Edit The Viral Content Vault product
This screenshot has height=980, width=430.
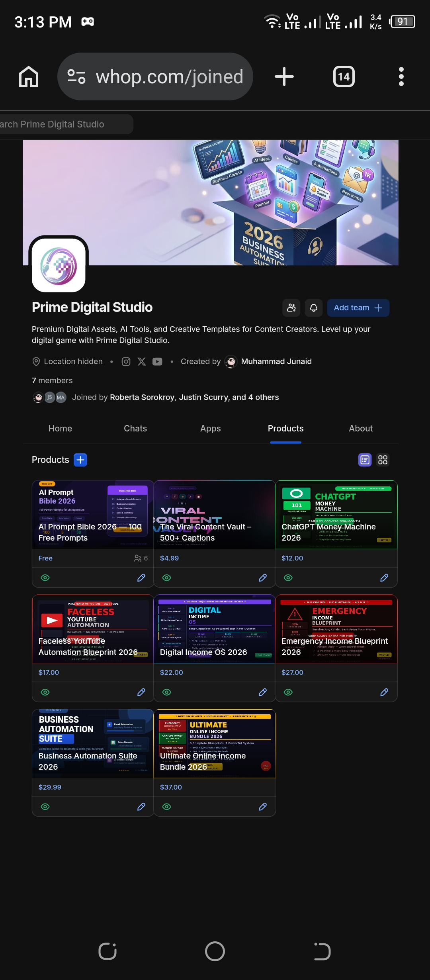(x=263, y=578)
